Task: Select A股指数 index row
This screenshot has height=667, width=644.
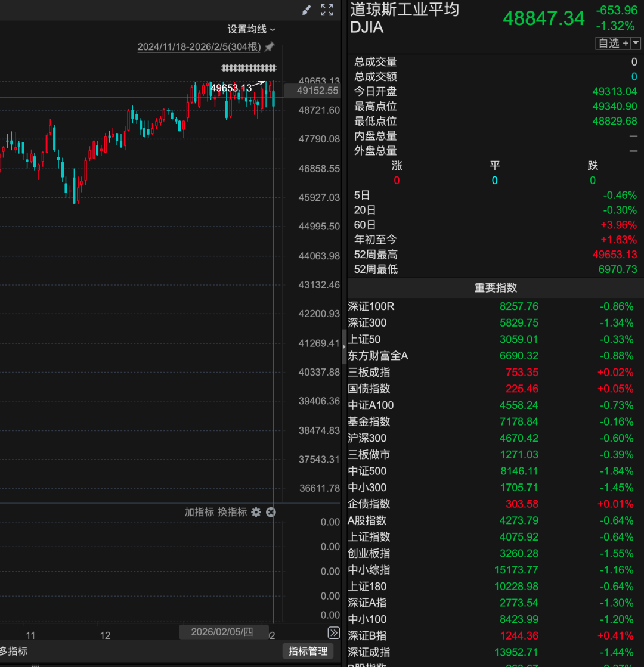Action: coord(496,520)
